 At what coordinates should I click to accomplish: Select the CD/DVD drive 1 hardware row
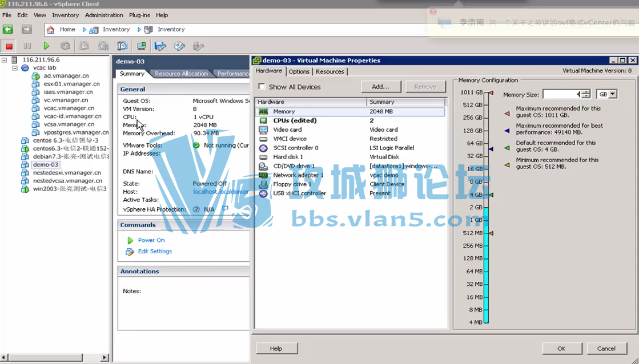click(x=350, y=166)
